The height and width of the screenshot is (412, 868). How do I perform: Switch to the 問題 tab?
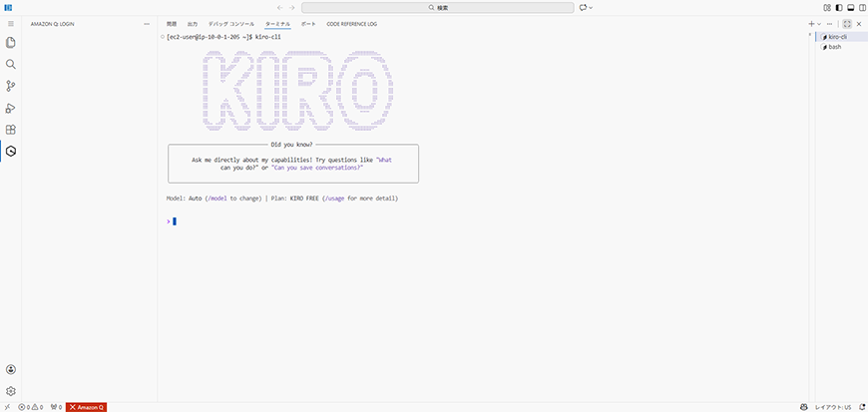click(172, 24)
